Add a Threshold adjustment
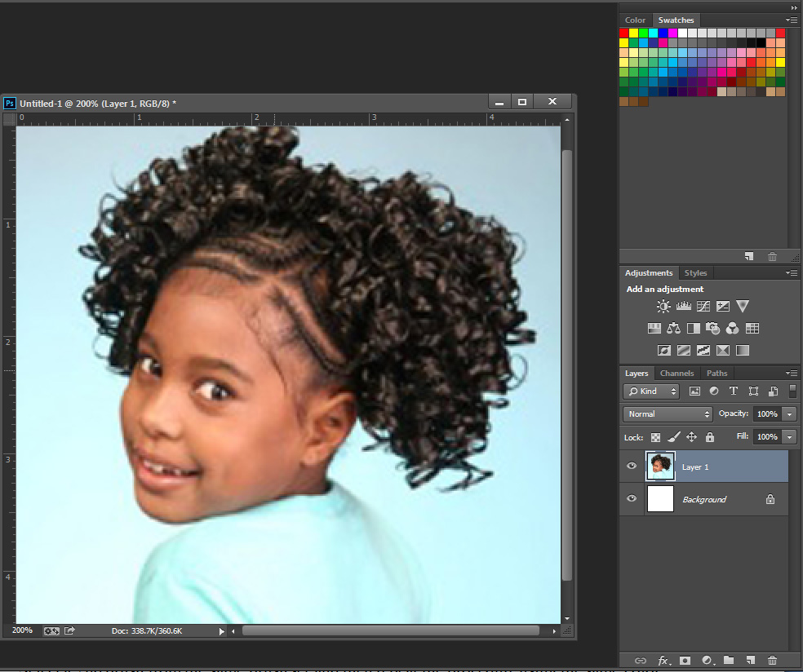This screenshot has width=803, height=672. [703, 350]
